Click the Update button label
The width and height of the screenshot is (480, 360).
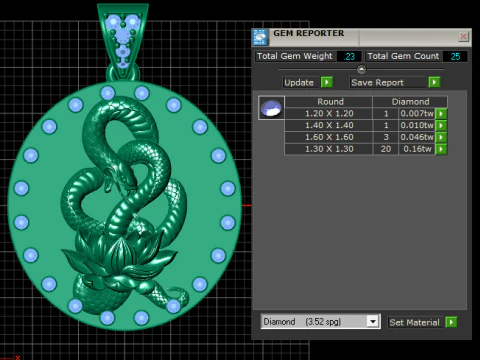(299, 83)
